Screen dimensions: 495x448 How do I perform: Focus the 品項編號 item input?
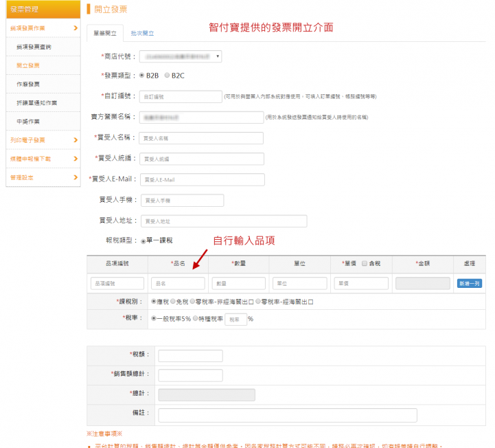coord(117,283)
